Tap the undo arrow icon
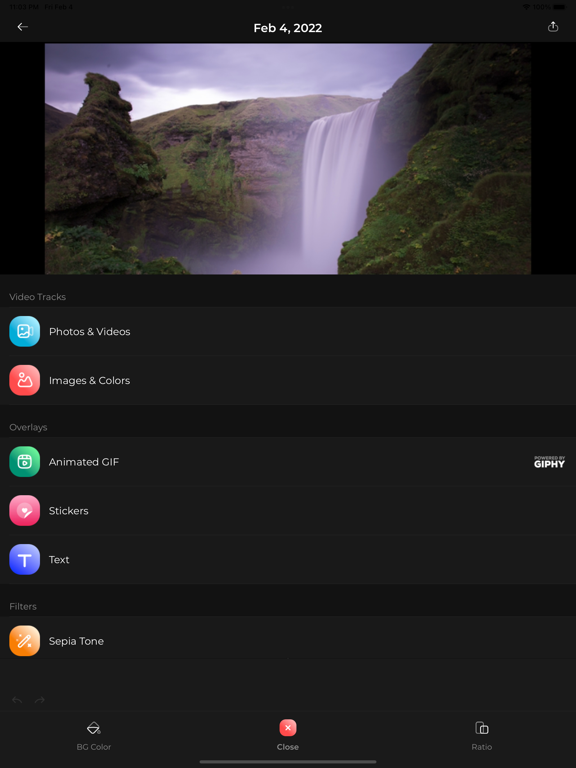Viewport: 576px width, 768px height. click(x=17, y=700)
